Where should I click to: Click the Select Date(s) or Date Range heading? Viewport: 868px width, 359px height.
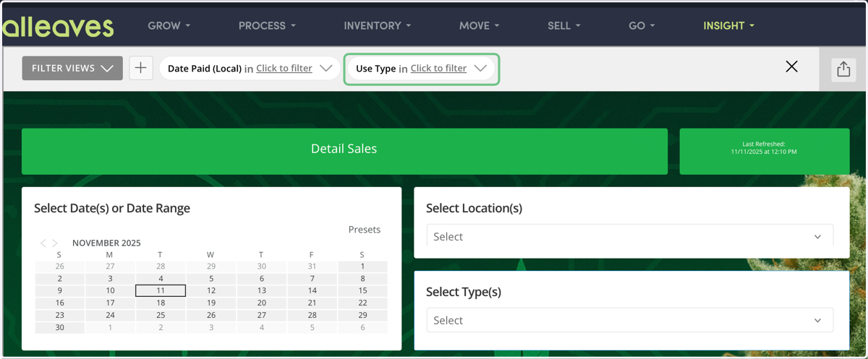click(112, 208)
